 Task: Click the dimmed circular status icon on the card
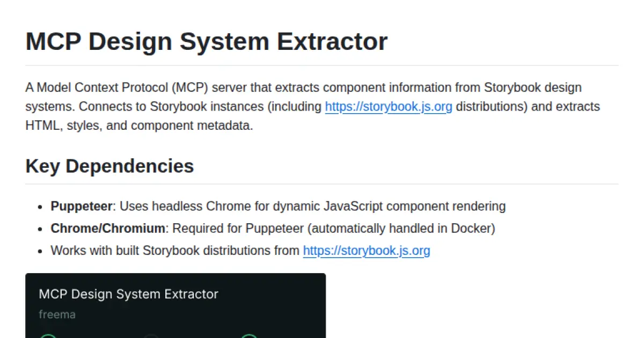(151, 336)
